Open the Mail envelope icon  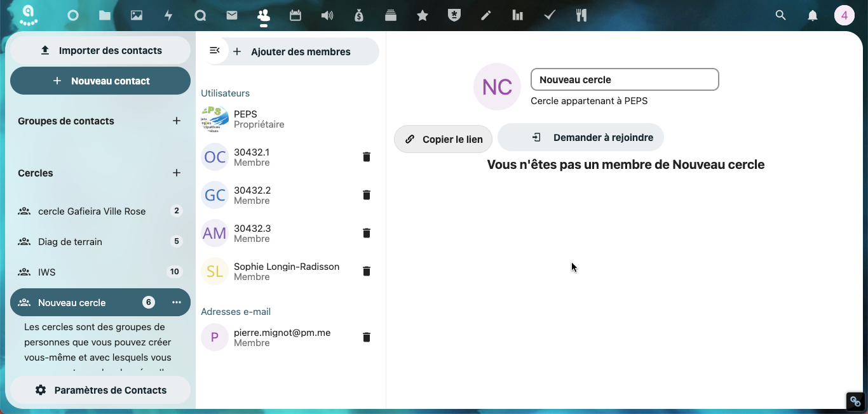tap(232, 16)
